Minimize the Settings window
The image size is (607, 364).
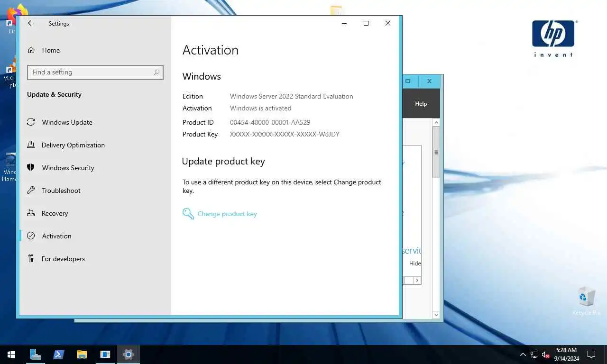[x=344, y=23]
